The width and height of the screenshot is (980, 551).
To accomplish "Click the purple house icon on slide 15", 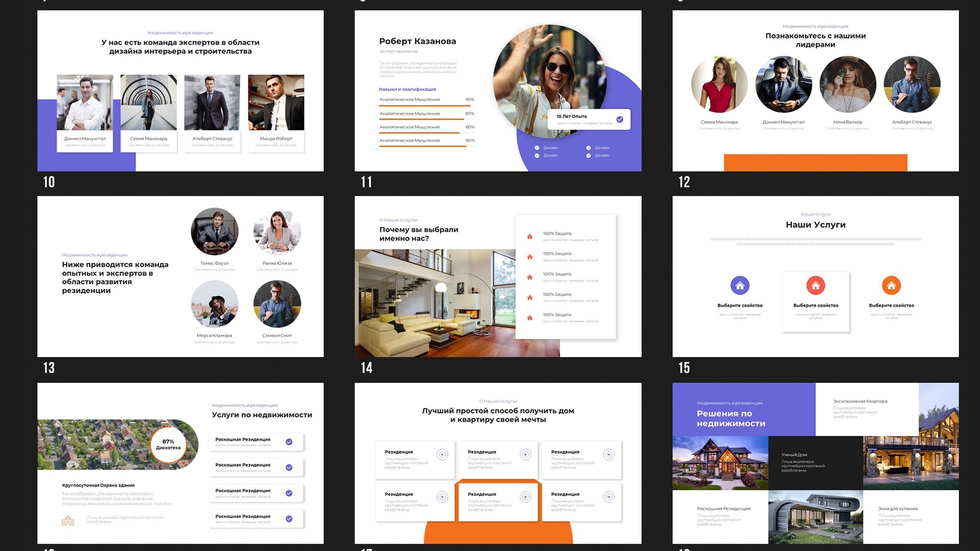I will point(740,286).
